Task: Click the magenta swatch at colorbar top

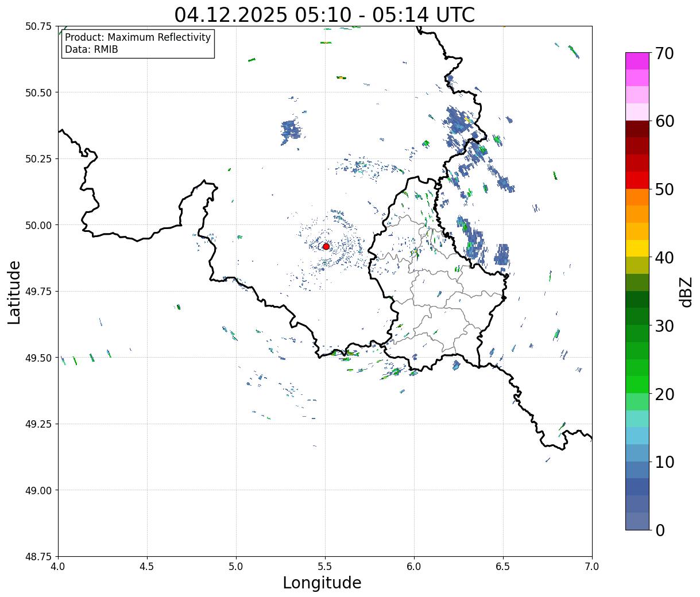Action: click(637, 61)
